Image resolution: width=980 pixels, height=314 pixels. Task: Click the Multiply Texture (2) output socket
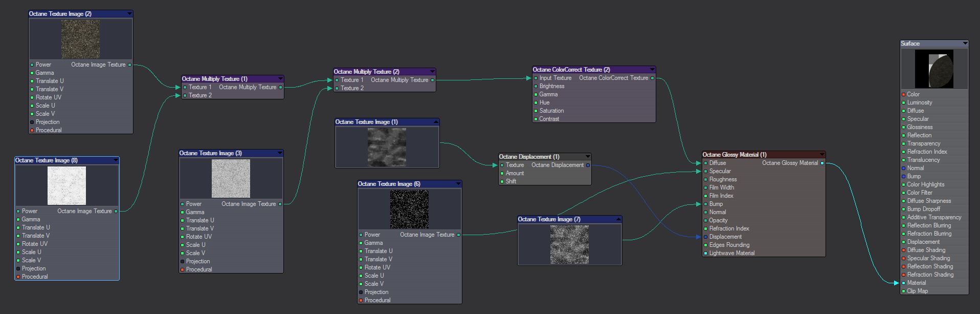[x=432, y=80]
